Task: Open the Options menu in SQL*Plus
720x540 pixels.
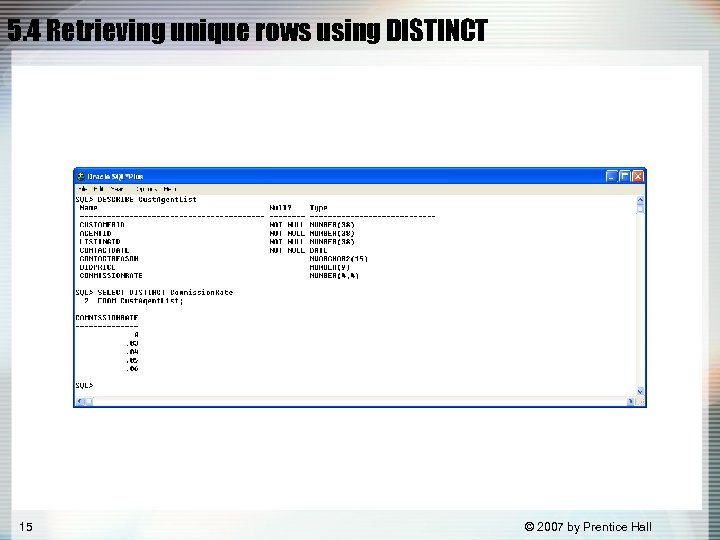Action: (x=146, y=189)
